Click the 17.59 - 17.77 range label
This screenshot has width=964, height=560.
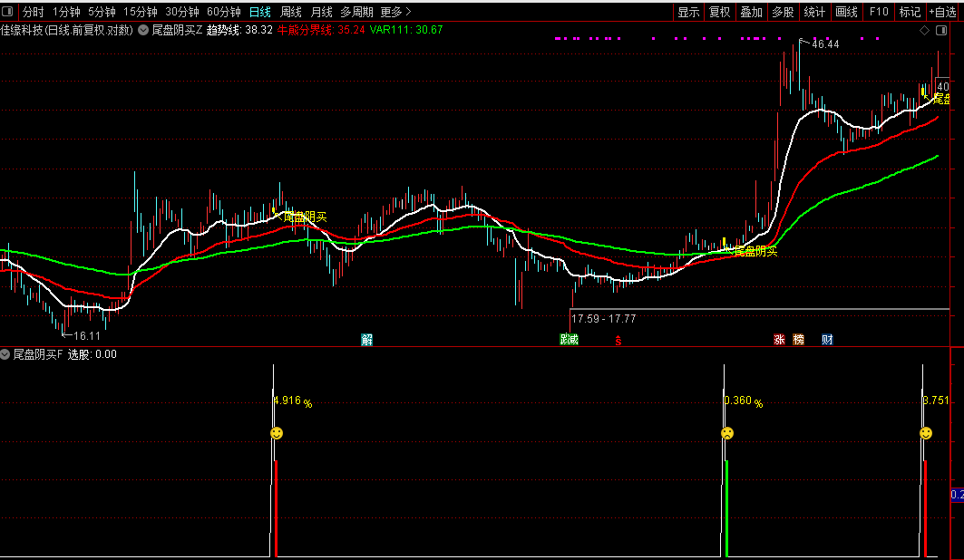click(603, 319)
